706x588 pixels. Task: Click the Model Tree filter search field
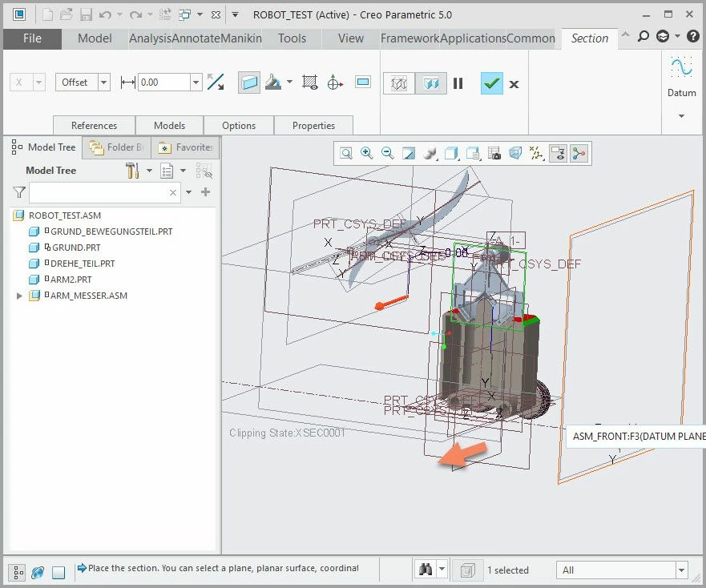click(105, 193)
